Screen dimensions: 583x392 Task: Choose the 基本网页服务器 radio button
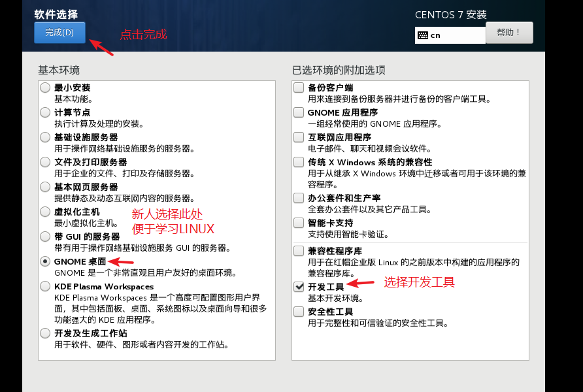(x=45, y=187)
